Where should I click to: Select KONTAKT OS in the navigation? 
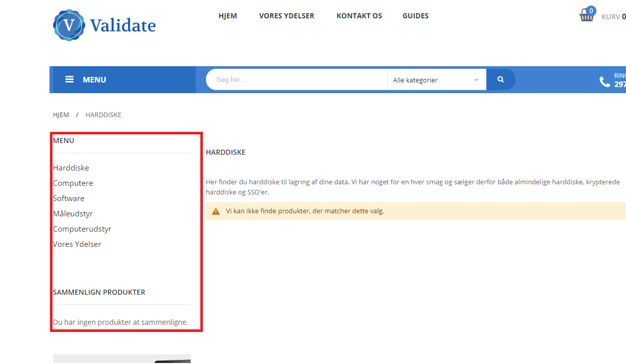coord(359,16)
